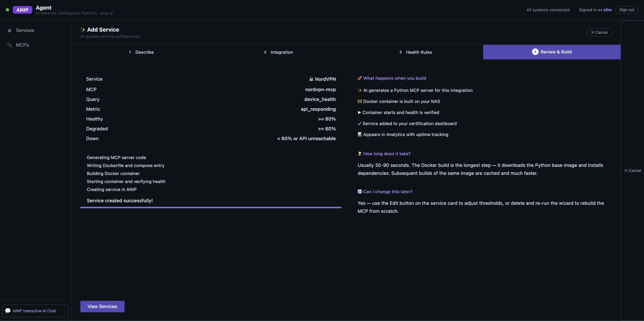The image size is (644, 321).
Task: Click the What happens when you build heading
Action: pyautogui.click(x=395, y=78)
